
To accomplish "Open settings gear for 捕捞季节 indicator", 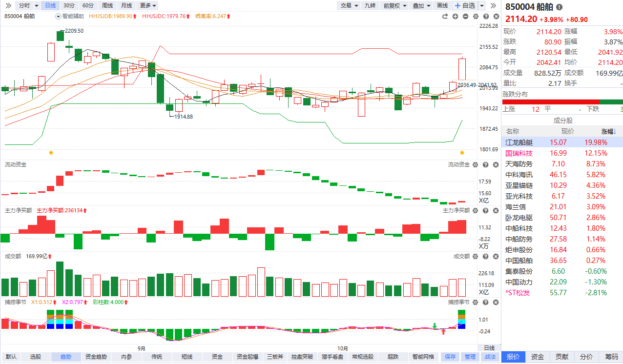I will [x=475, y=303].
